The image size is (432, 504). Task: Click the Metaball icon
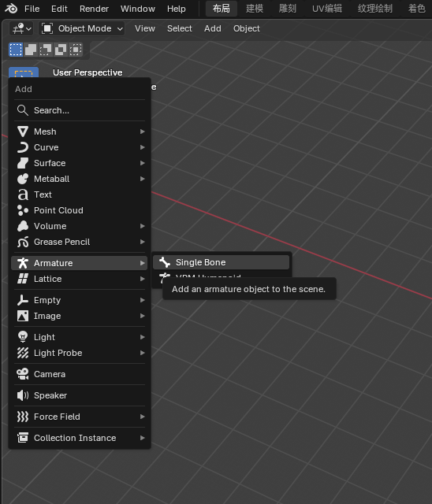(x=23, y=179)
